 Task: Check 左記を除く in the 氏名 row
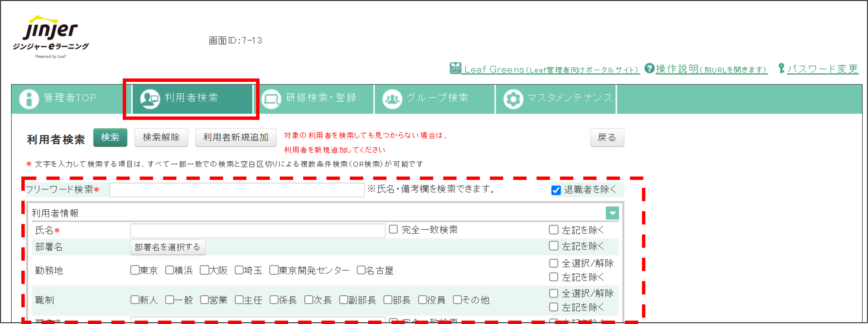[x=553, y=230]
